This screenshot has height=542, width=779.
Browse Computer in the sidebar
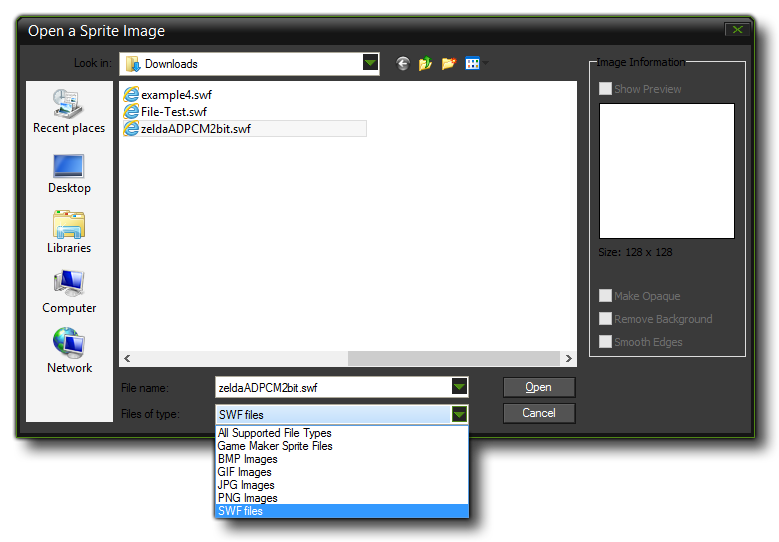[x=69, y=292]
